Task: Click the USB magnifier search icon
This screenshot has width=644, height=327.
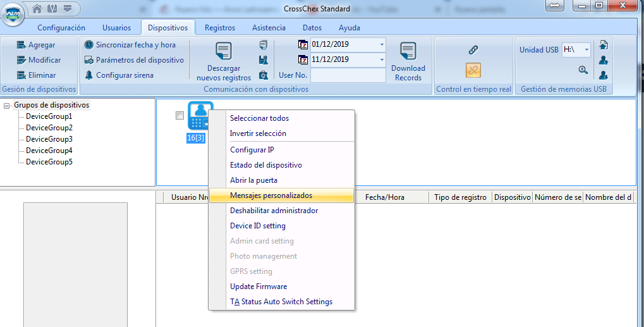Action: [583, 70]
